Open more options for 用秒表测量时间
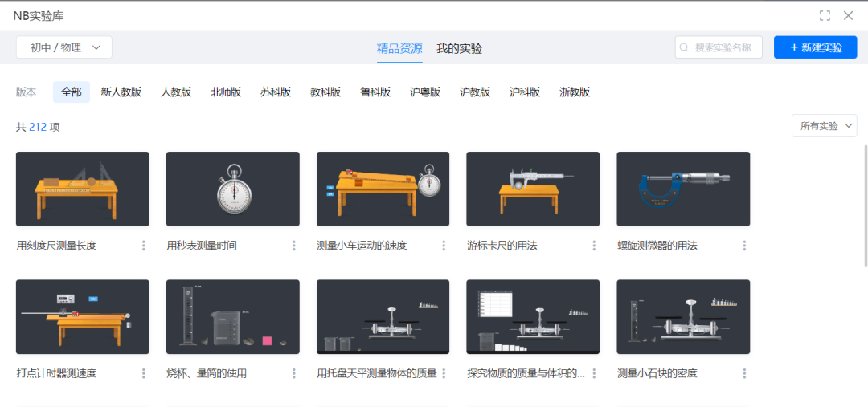This screenshot has height=407, width=868. pyautogui.click(x=294, y=246)
